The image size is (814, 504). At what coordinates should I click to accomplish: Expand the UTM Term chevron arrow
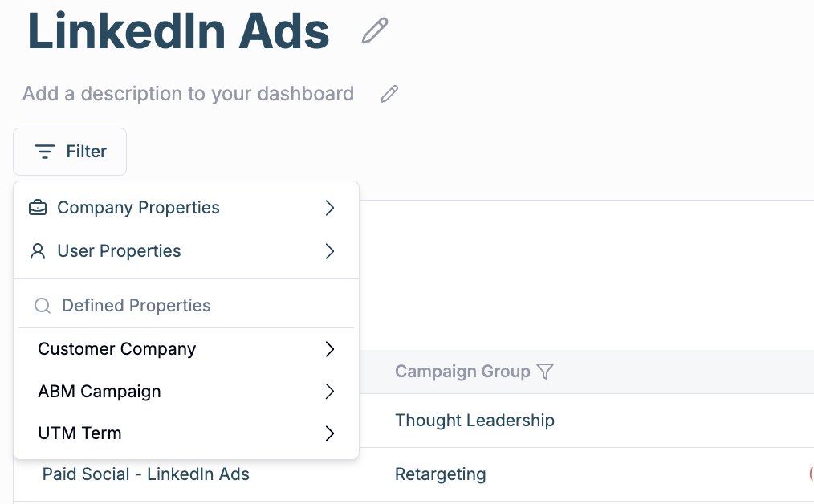pos(329,433)
